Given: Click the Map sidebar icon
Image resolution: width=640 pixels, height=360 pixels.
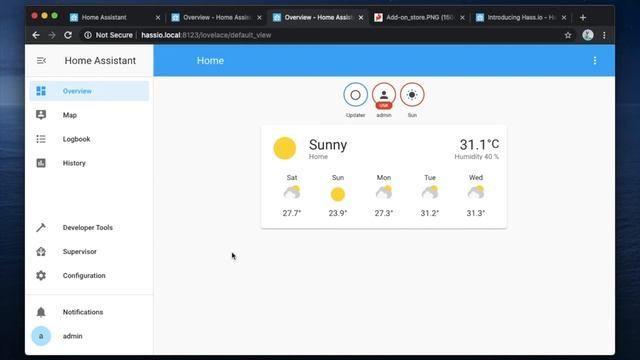Looking at the screenshot, I should tap(41, 115).
